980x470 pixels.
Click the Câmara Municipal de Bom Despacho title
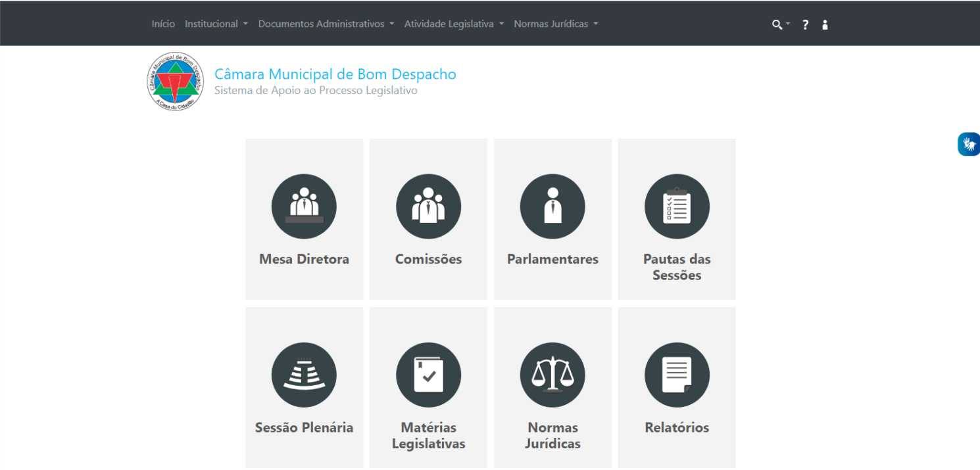(x=335, y=74)
